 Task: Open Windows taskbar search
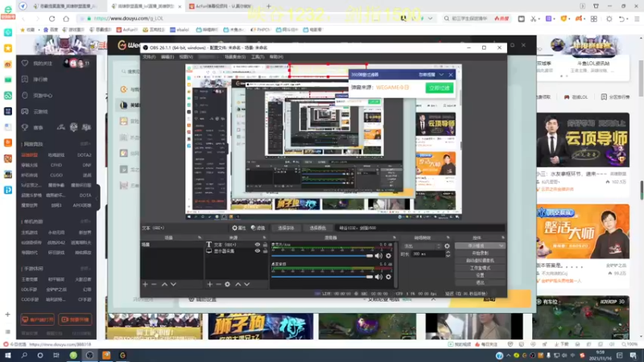tap(24, 356)
